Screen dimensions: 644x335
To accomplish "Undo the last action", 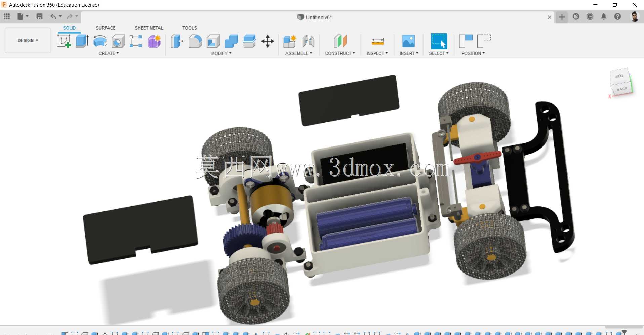I will [53, 16].
